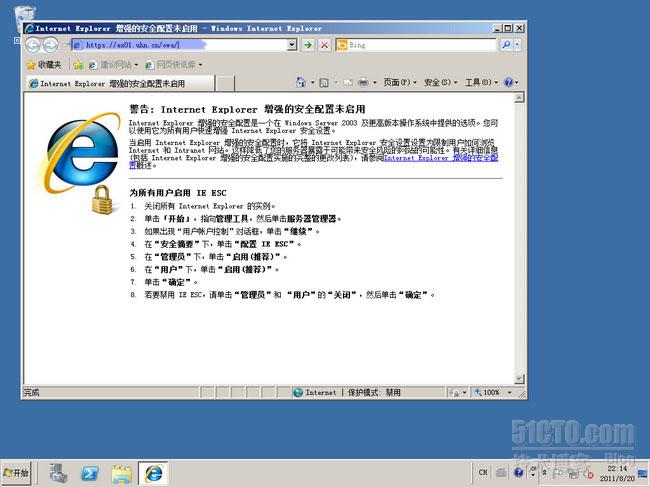Open the search provider dropdown arrow
Viewport: 650px width, 487px height.
(x=517, y=45)
